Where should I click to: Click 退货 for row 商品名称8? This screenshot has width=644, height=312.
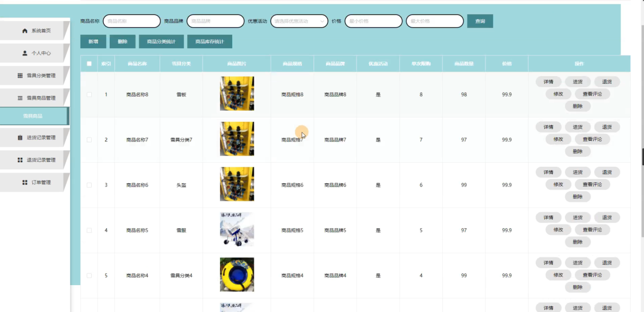(x=607, y=81)
